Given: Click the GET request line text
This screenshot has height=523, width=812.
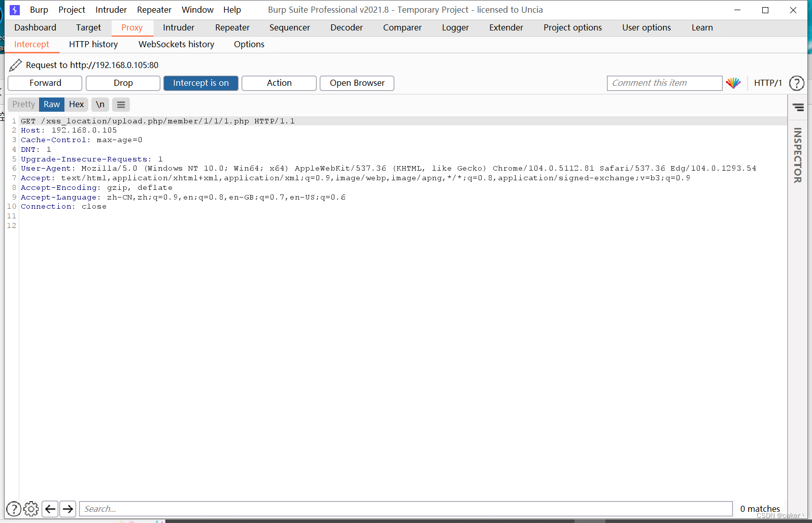Looking at the screenshot, I should coord(158,121).
